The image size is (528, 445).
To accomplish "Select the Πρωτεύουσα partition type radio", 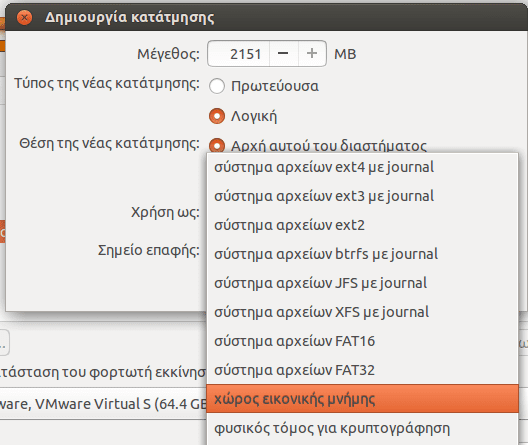I will pos(217,86).
